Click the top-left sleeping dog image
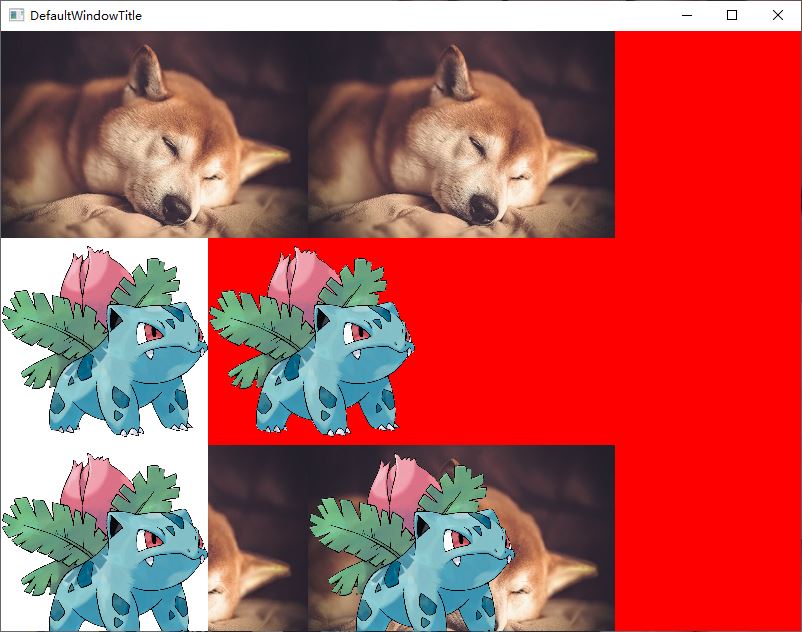 tap(154, 134)
